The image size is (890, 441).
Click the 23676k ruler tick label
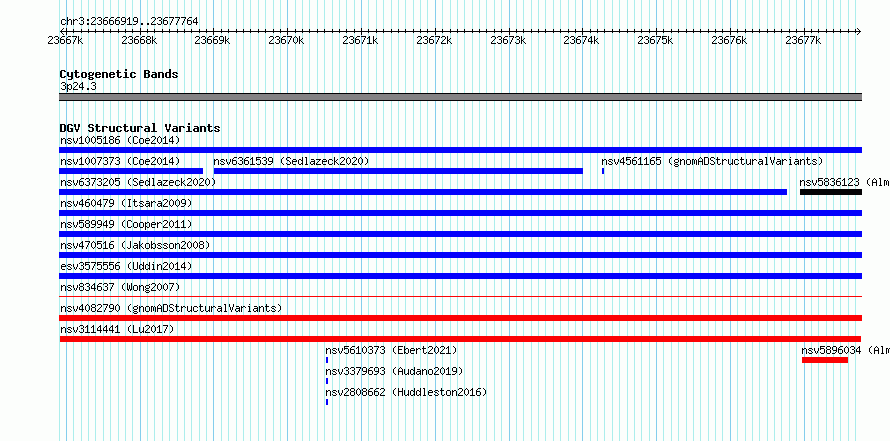coord(729,40)
